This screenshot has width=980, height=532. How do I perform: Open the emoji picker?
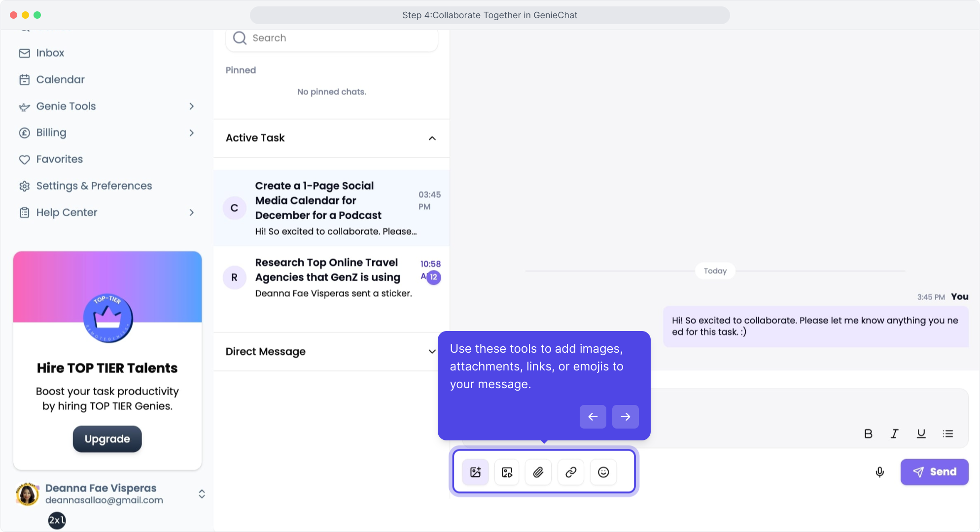(x=603, y=472)
